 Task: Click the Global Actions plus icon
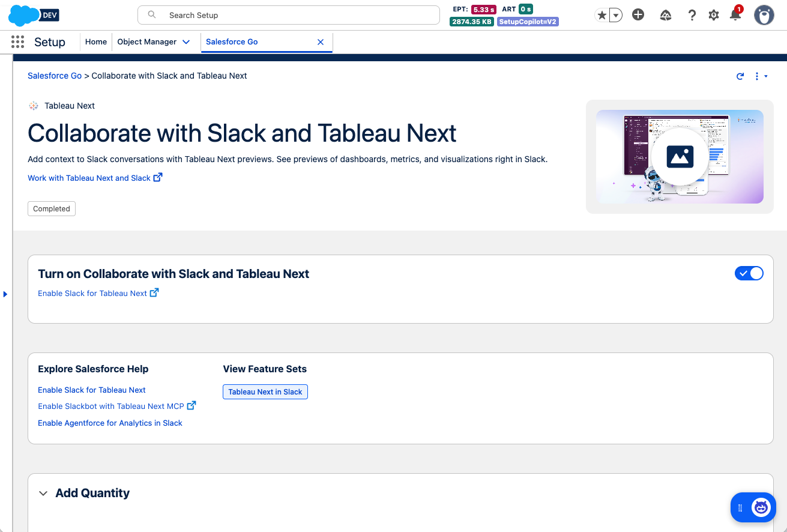[x=638, y=15]
